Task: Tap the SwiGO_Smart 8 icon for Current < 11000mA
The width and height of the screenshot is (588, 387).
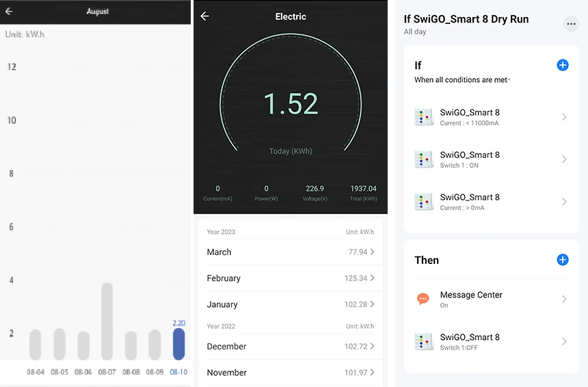Action: 424,117
